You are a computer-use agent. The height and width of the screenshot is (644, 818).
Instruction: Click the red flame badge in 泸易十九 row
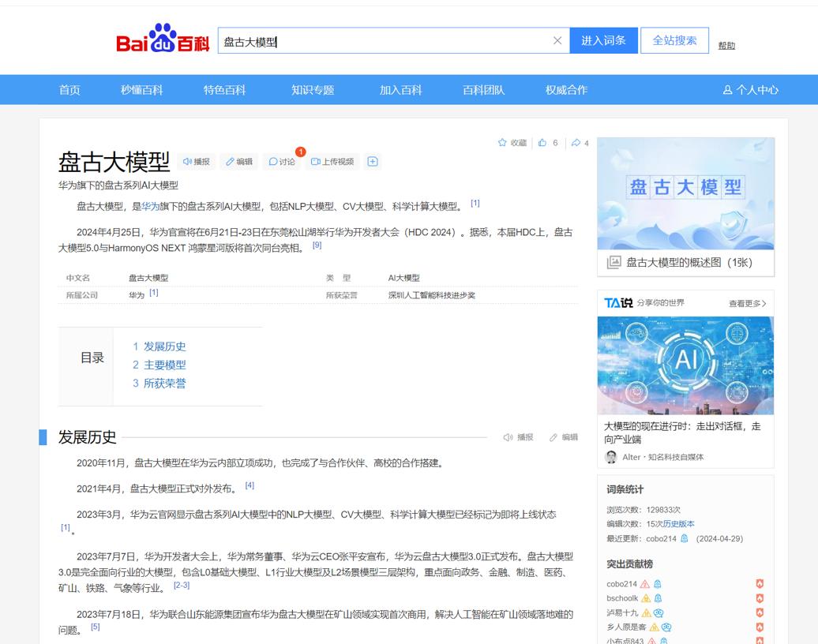[760, 612]
